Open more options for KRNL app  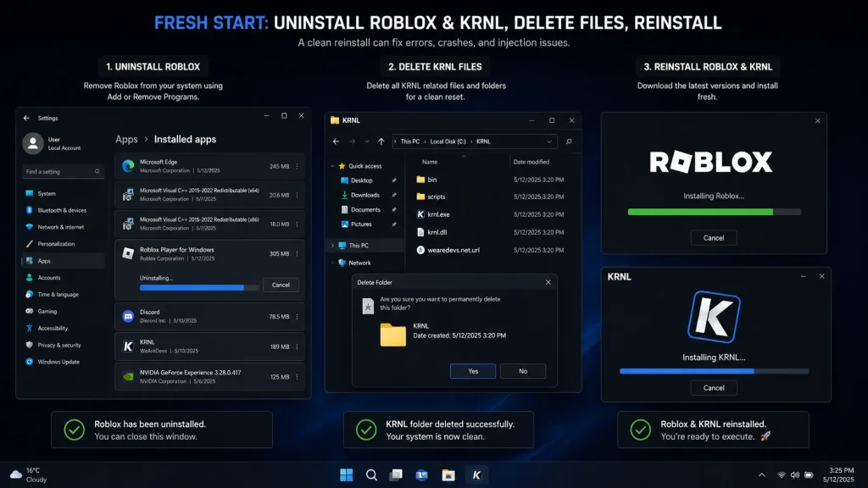(x=298, y=347)
